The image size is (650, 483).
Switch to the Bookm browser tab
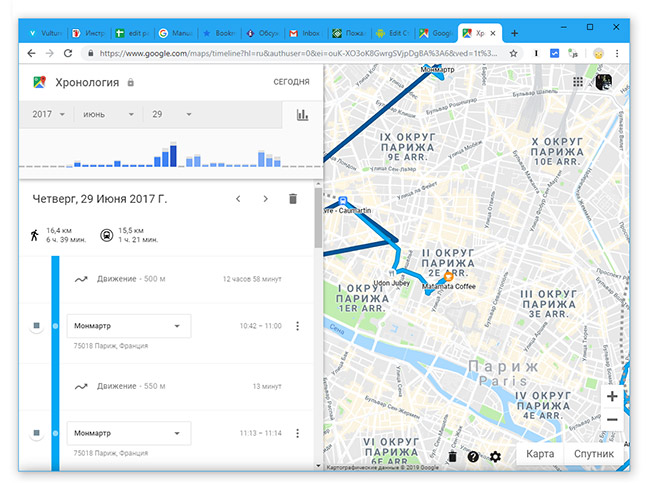(x=219, y=33)
